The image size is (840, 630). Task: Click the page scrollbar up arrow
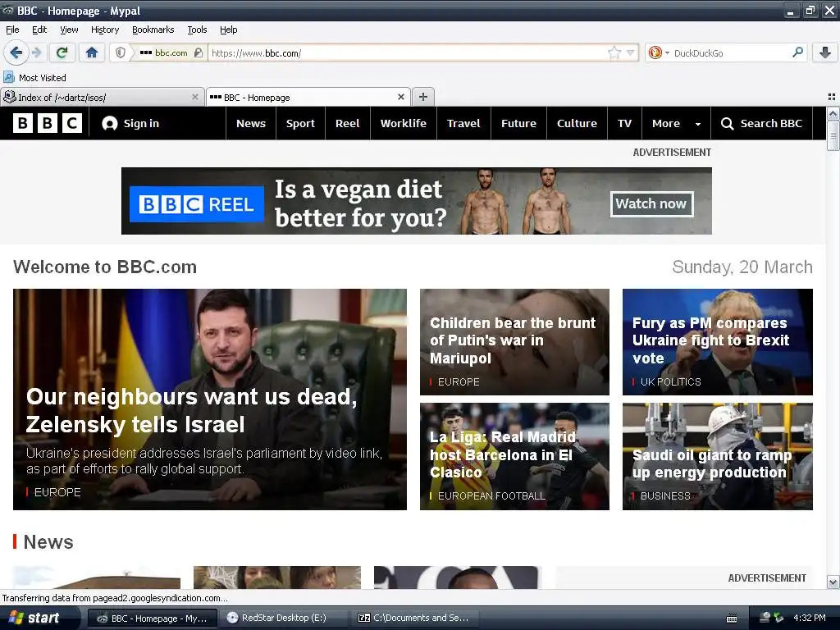[x=833, y=113]
